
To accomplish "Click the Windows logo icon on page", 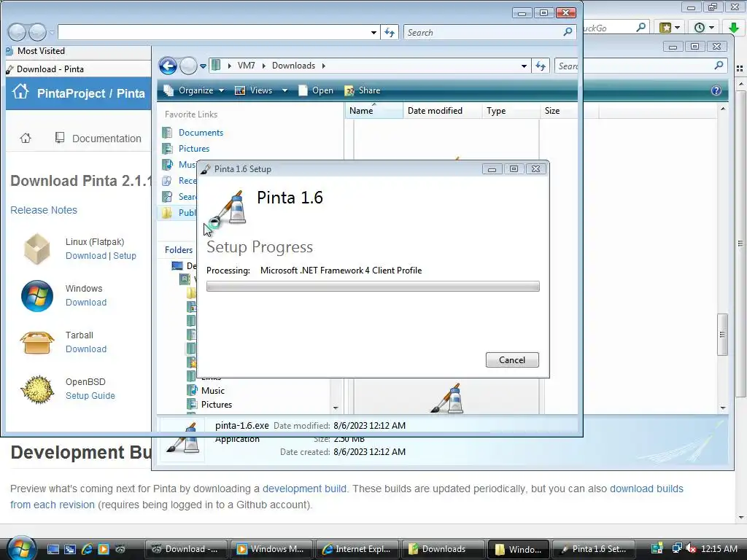I will [x=37, y=296].
